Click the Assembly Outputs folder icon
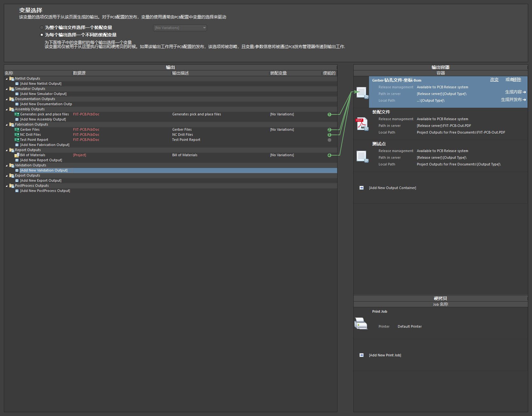Viewport: 532px width, 416px height. coord(12,109)
